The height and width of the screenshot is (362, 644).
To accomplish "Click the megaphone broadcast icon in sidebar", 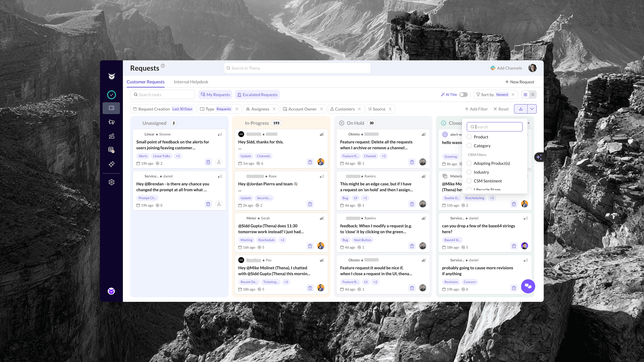I will tap(111, 122).
